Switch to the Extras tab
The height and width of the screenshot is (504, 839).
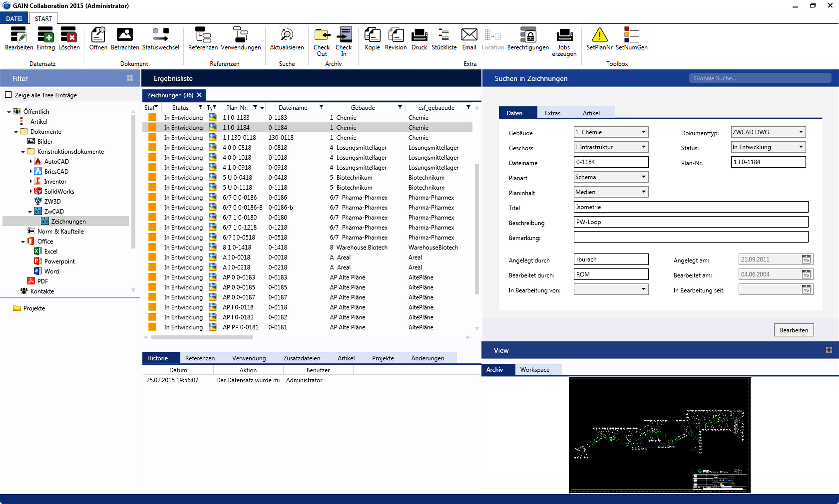point(552,112)
